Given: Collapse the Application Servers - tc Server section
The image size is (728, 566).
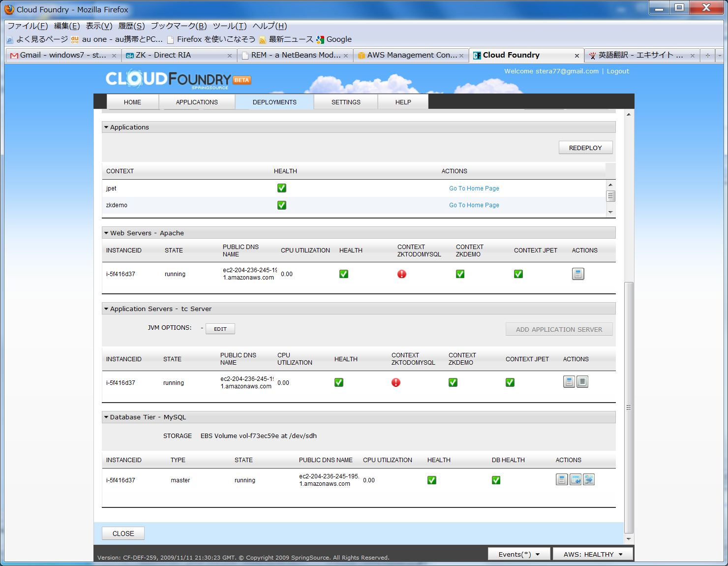Looking at the screenshot, I should pos(106,309).
